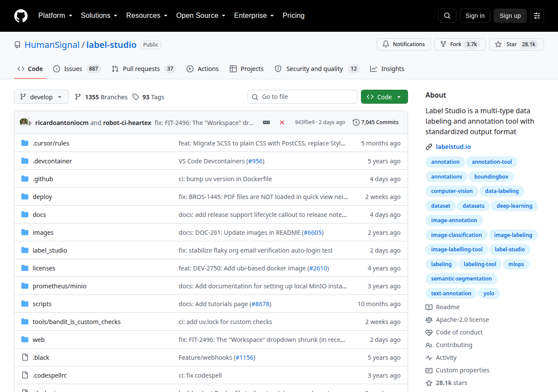558x392 pixels.
Task: Click the red failed CI status icon
Action: [282, 122]
